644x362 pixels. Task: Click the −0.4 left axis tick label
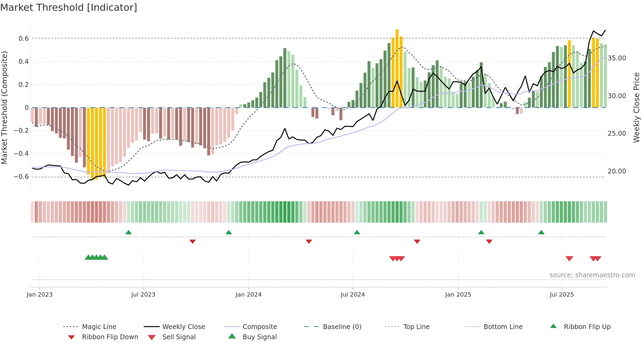pyautogui.click(x=21, y=154)
